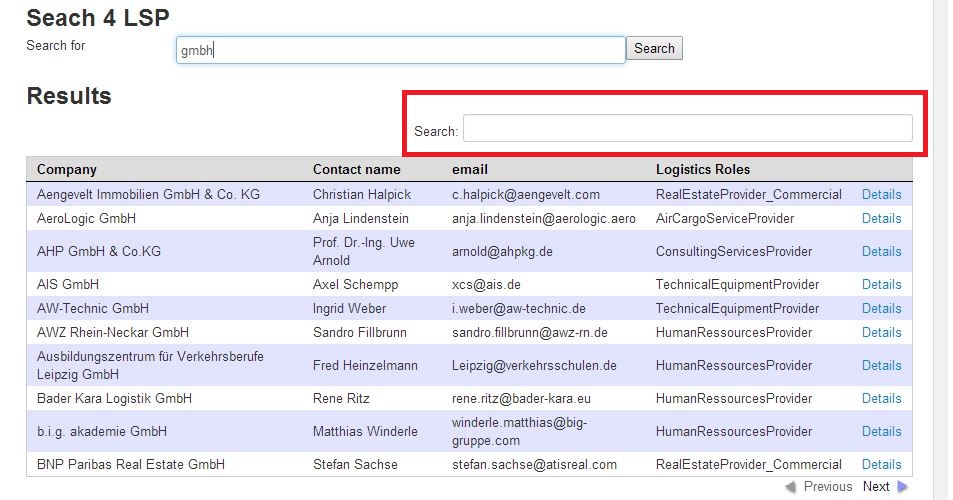Click email sandro.fillbrunn@awz-rn.de
This screenshot has width=953, height=500.
tap(529, 332)
